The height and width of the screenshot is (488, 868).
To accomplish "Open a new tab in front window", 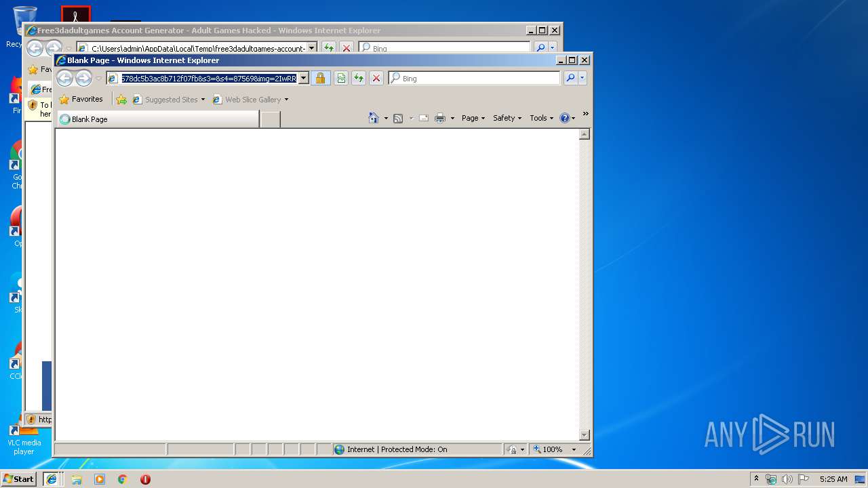I will coord(271,119).
